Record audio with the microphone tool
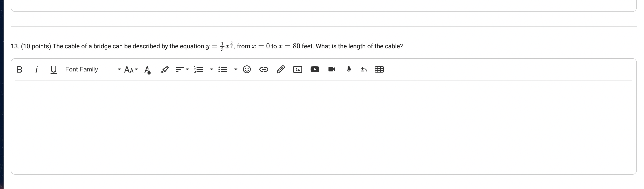Viewport: 644px width, 189px height. pos(349,69)
